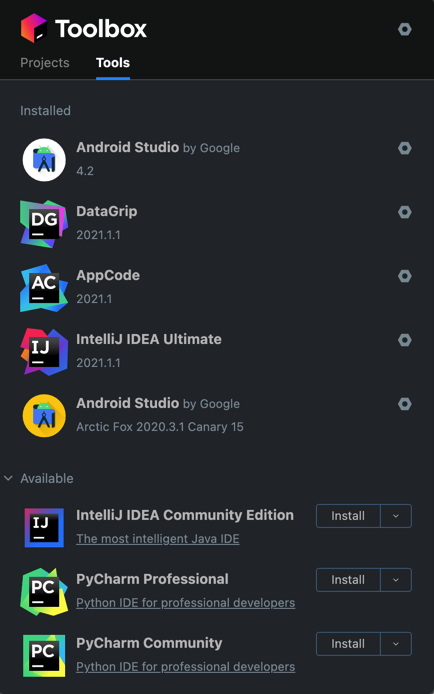Viewport: 434px width, 694px height.
Task: Expand PyCharm Community install options dropdown
Action: (396, 644)
